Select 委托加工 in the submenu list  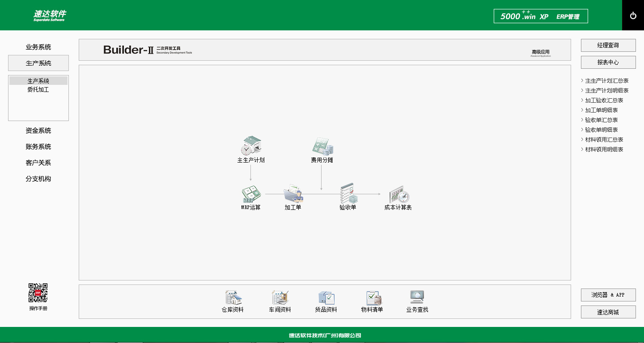tap(38, 90)
